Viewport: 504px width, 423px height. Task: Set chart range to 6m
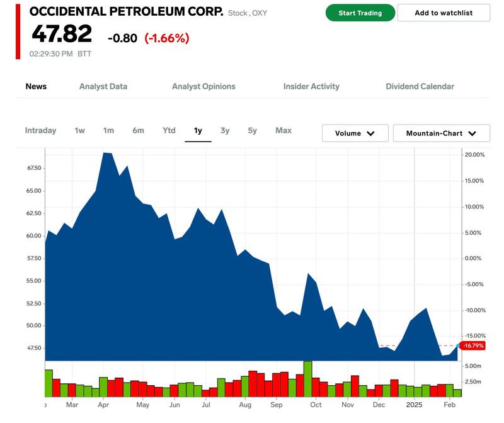[x=138, y=131]
